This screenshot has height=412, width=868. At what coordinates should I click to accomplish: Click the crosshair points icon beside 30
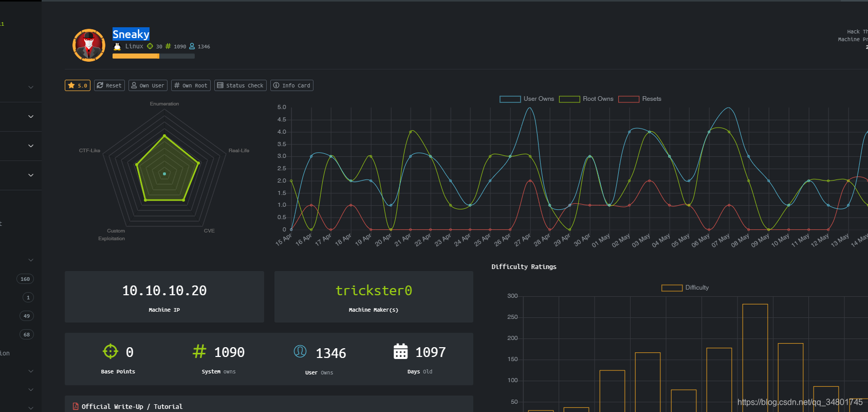tap(150, 46)
